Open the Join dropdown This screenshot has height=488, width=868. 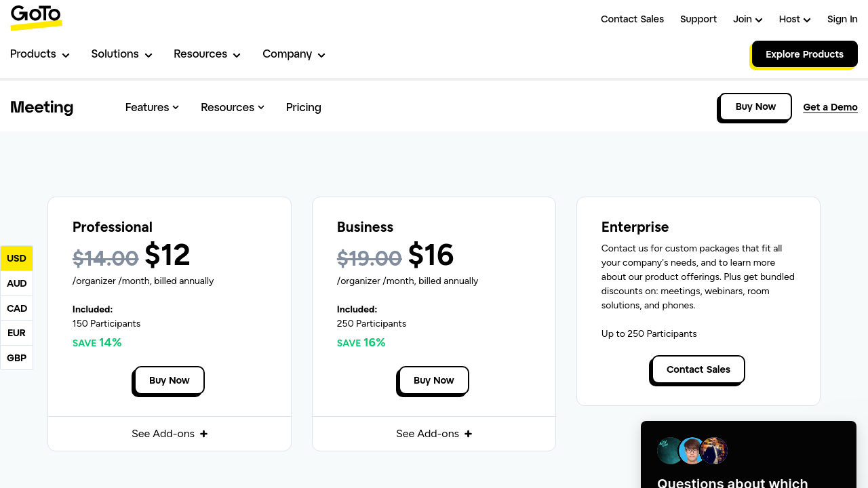coord(747,19)
